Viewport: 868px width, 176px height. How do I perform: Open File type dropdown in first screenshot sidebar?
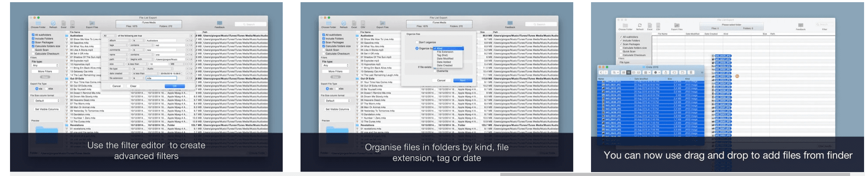[x=45, y=65]
